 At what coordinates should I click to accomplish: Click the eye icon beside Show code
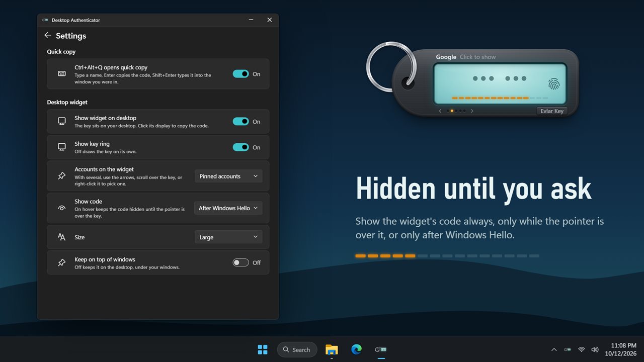pos(62,208)
